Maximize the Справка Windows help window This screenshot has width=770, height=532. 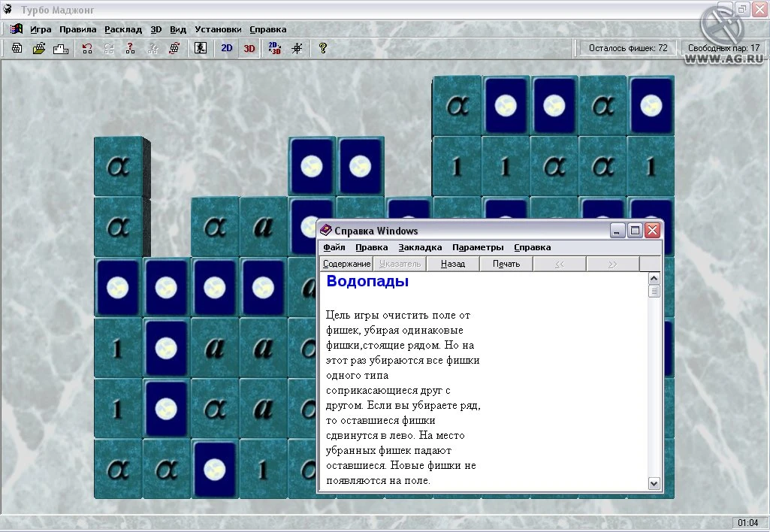click(x=635, y=231)
